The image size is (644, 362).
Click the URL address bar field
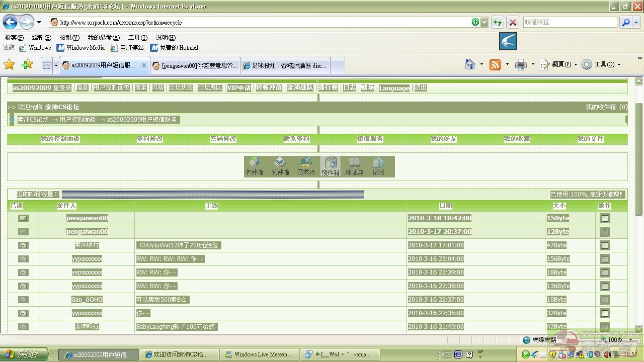pos(262,23)
